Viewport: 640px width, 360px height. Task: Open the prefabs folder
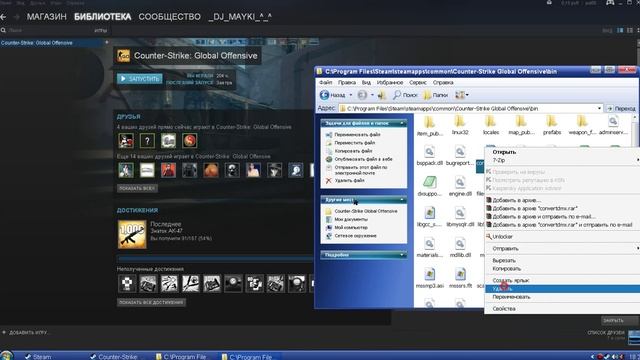pos(552,125)
